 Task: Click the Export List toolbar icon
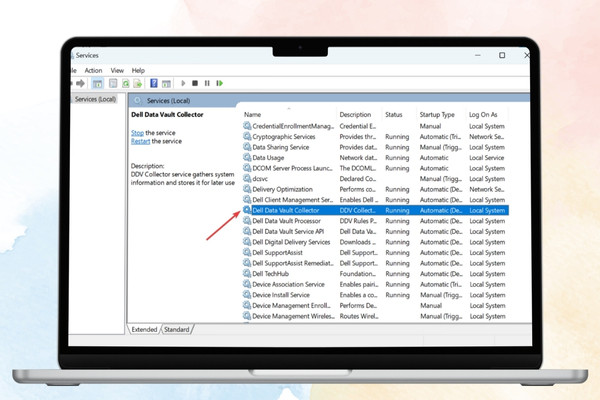click(138, 83)
